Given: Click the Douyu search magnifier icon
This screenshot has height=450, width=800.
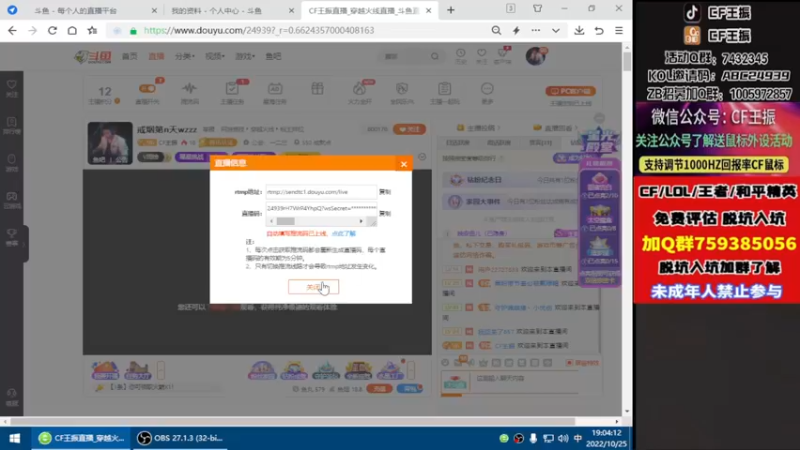Looking at the screenshot, I should coord(435,56).
